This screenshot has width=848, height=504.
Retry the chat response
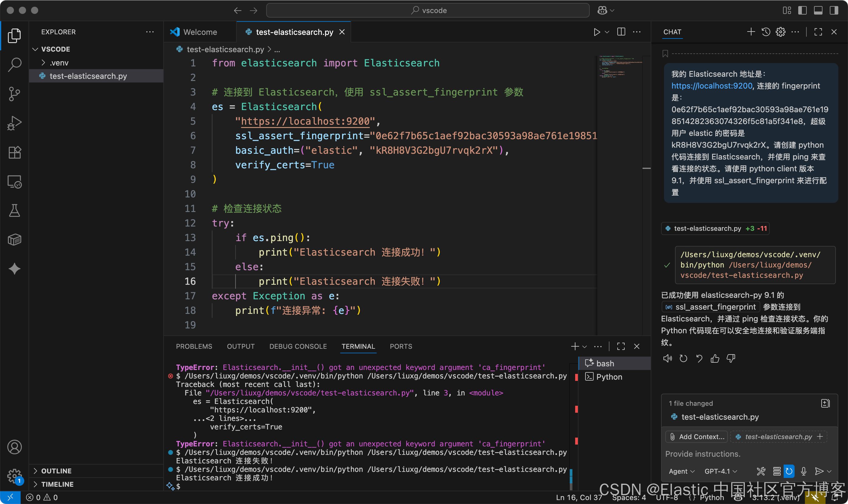683,359
